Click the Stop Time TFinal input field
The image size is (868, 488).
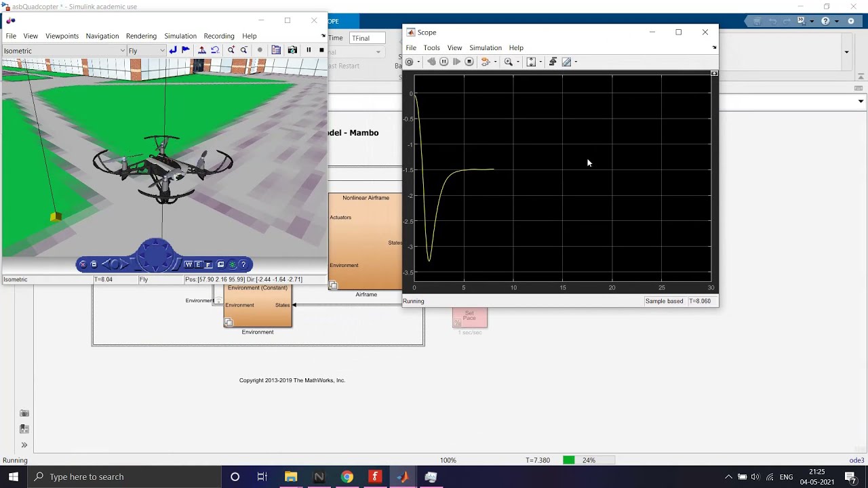368,38
